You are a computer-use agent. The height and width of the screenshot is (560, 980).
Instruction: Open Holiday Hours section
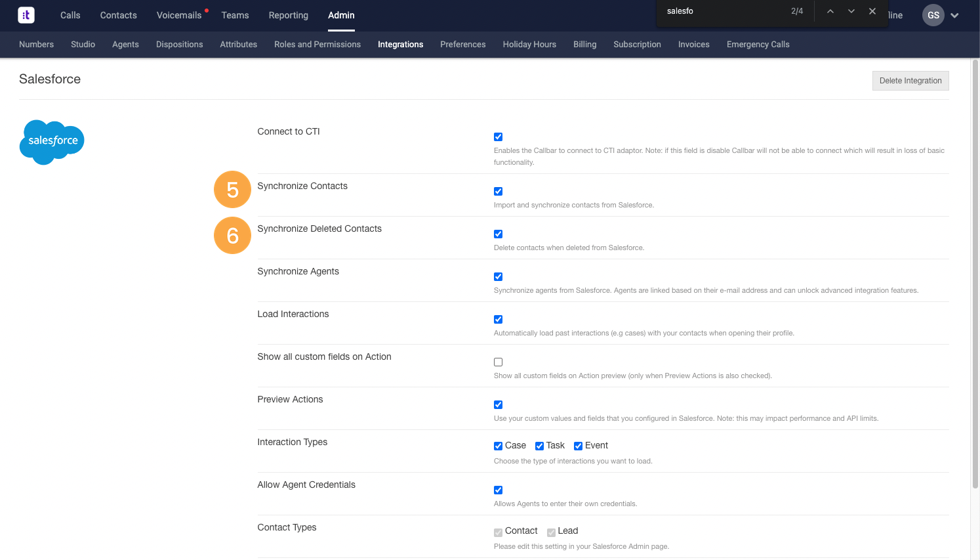(529, 44)
